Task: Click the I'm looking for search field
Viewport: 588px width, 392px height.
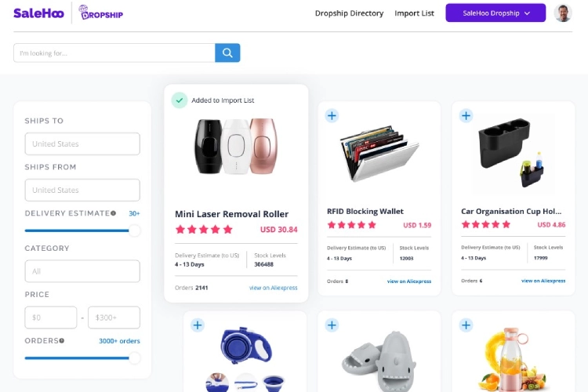Action: click(x=114, y=53)
